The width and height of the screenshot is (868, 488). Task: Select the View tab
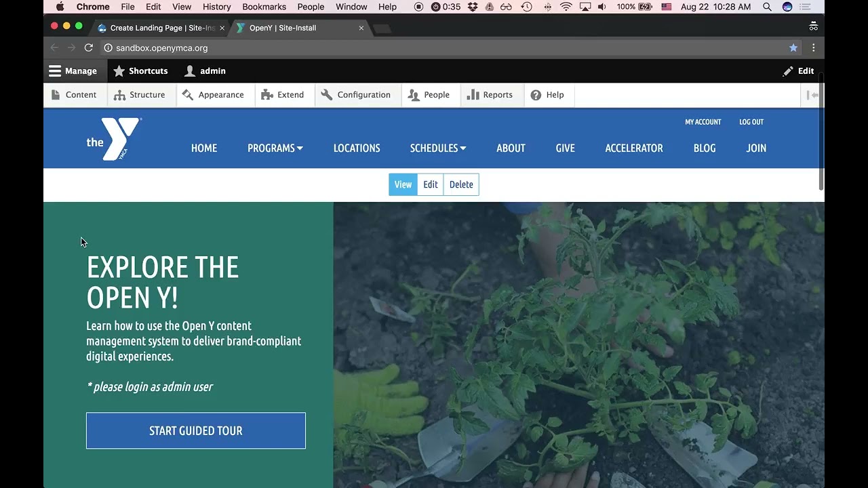tap(403, 184)
